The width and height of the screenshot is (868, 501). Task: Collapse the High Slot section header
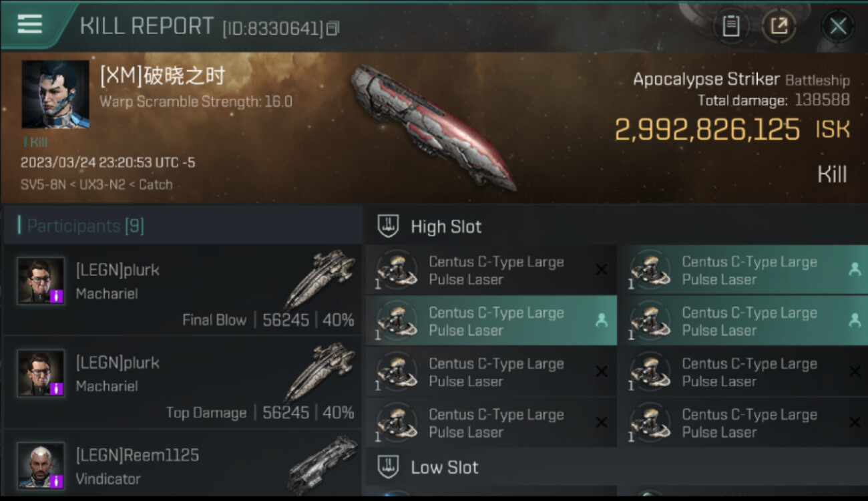(616, 226)
